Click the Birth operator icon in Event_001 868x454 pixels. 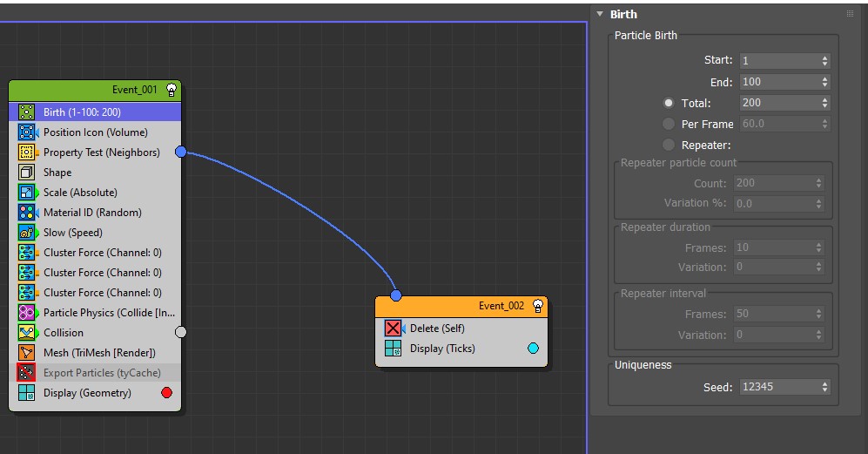pyautogui.click(x=26, y=112)
